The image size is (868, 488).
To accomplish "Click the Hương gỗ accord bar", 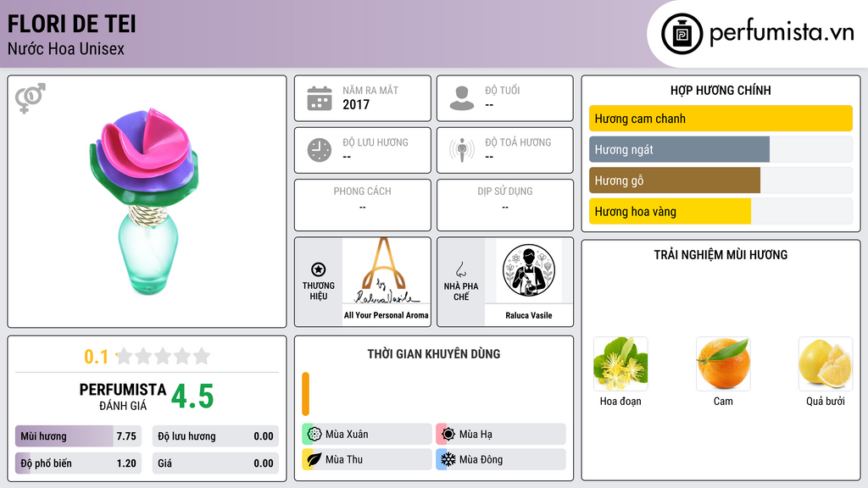I will 721,180.
